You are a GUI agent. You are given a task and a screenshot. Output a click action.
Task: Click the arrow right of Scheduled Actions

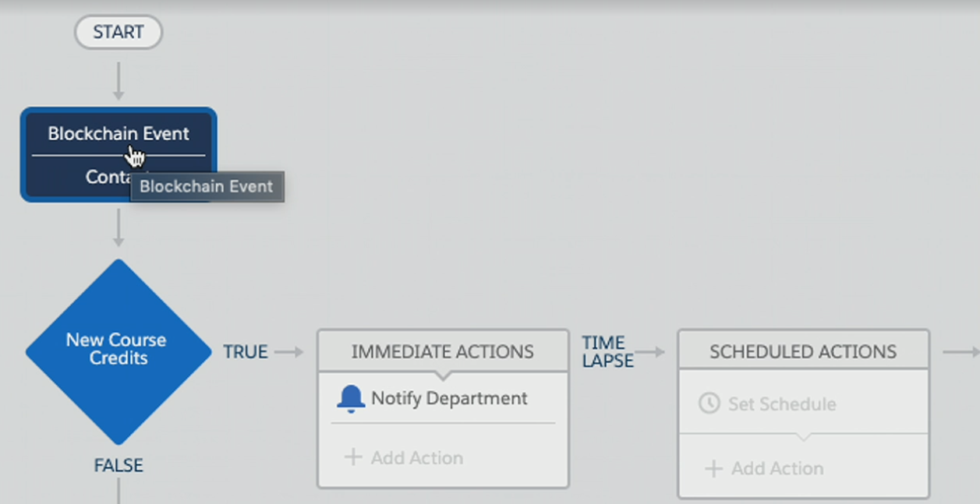click(x=961, y=352)
